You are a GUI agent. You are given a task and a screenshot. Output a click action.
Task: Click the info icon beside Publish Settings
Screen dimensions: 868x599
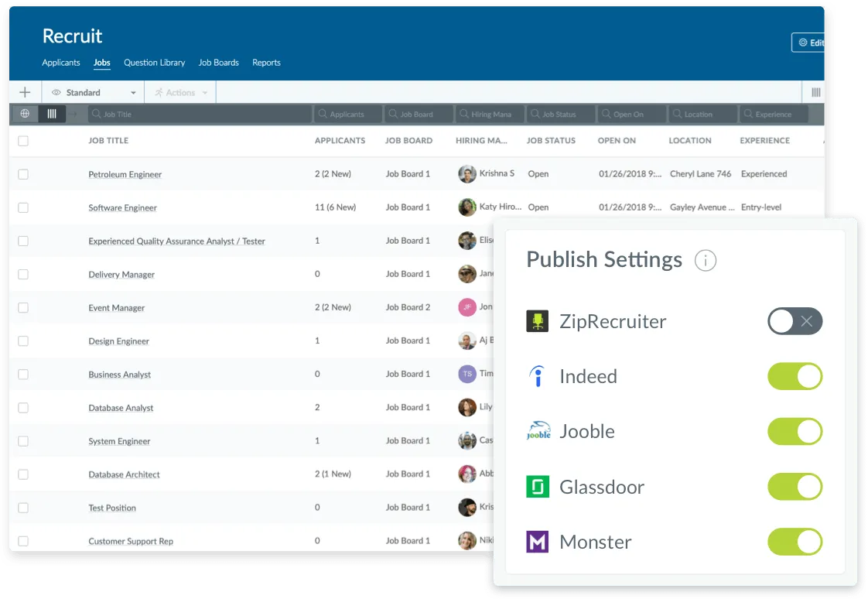(x=706, y=260)
